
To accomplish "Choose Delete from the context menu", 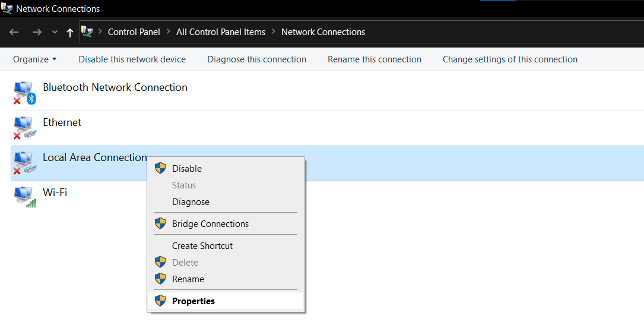I will [x=226, y=262].
